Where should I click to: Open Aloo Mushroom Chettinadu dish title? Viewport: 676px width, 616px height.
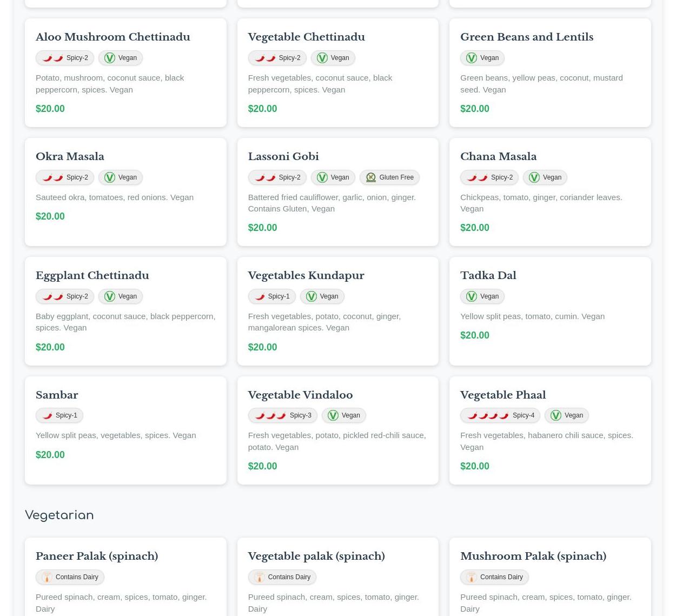coord(112,37)
